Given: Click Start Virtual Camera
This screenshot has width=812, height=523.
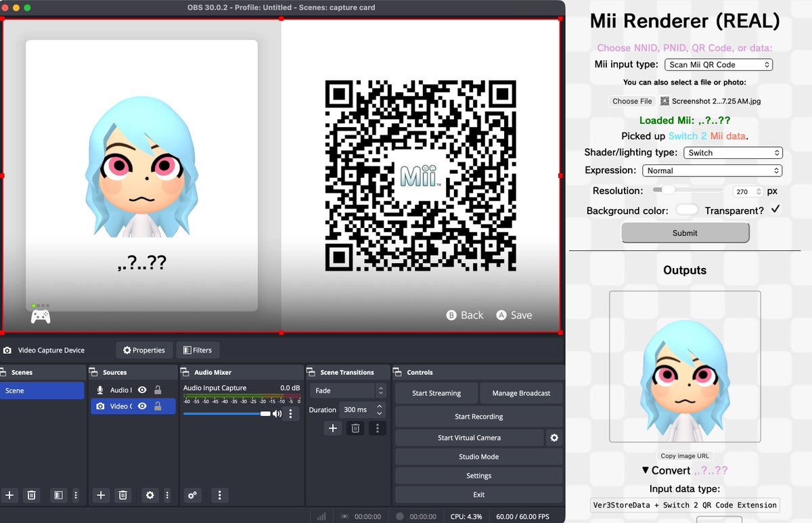Looking at the screenshot, I should (x=469, y=438).
